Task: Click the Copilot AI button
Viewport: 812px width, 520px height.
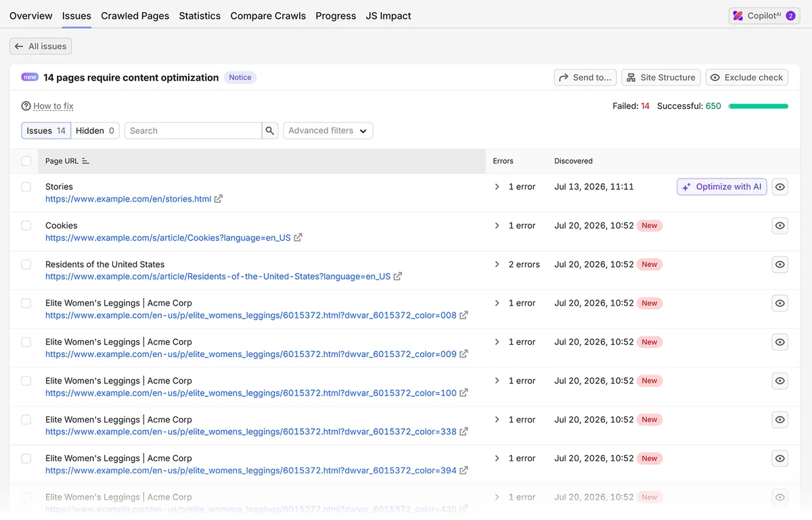Action: (764, 16)
